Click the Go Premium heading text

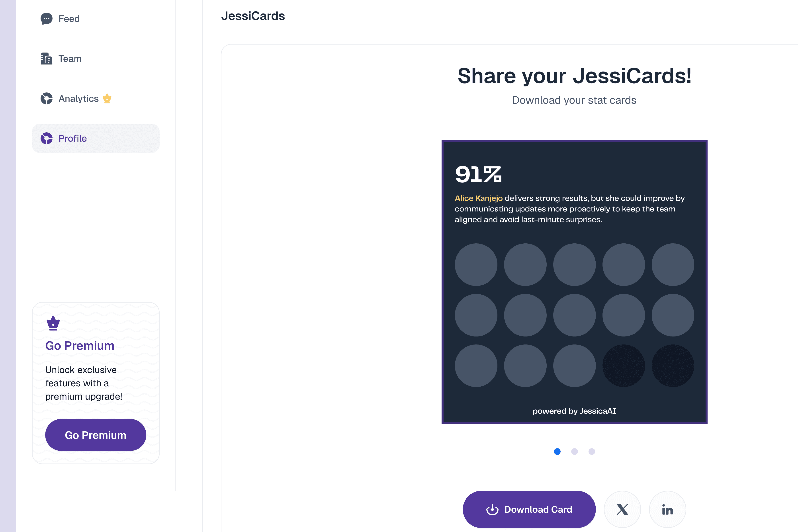(x=80, y=346)
